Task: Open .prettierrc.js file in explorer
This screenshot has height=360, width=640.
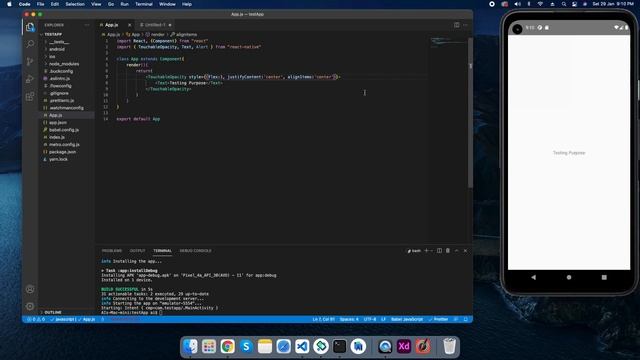Action: tap(62, 101)
